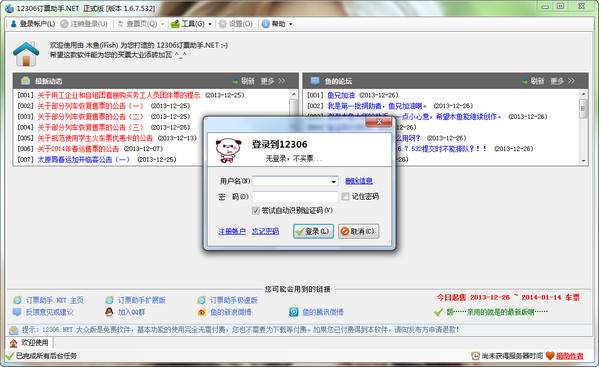
Task: Open 登录帐户(L) in the toolbar
Action: coord(32,24)
